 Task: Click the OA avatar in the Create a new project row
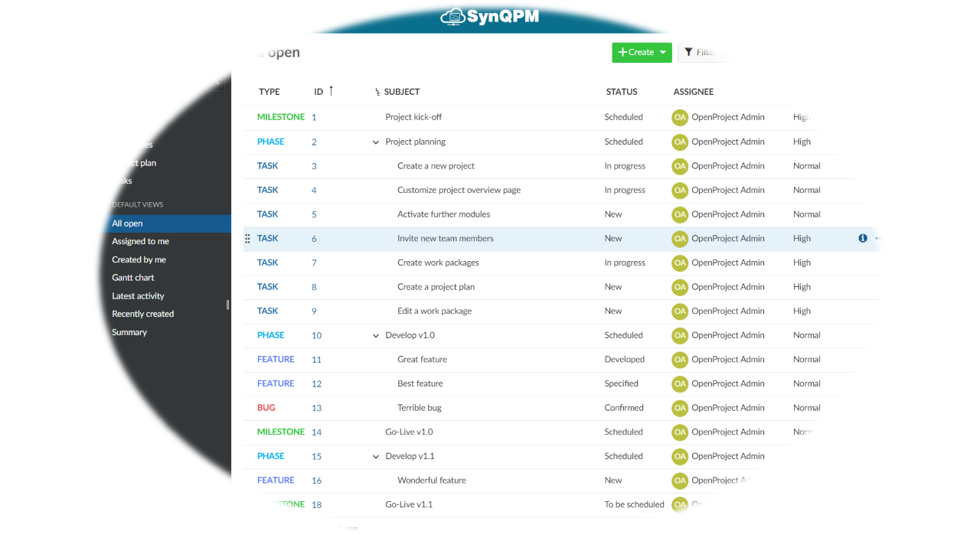[x=680, y=166]
